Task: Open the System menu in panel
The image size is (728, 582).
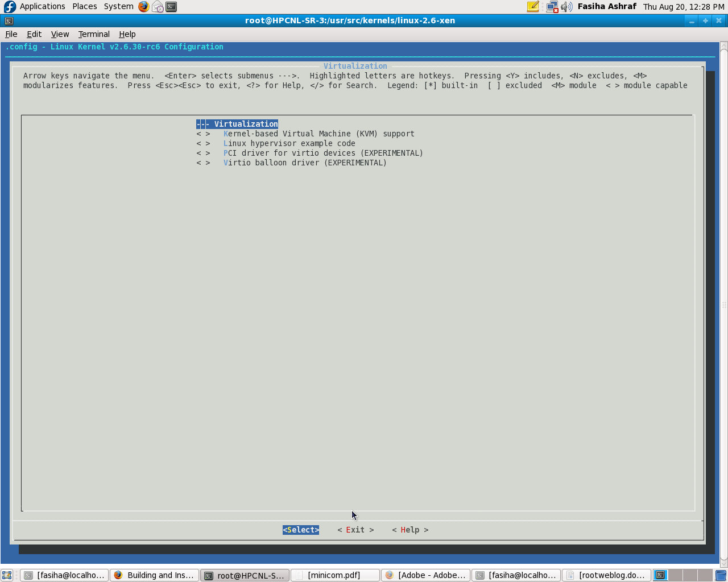Action: click(x=118, y=6)
